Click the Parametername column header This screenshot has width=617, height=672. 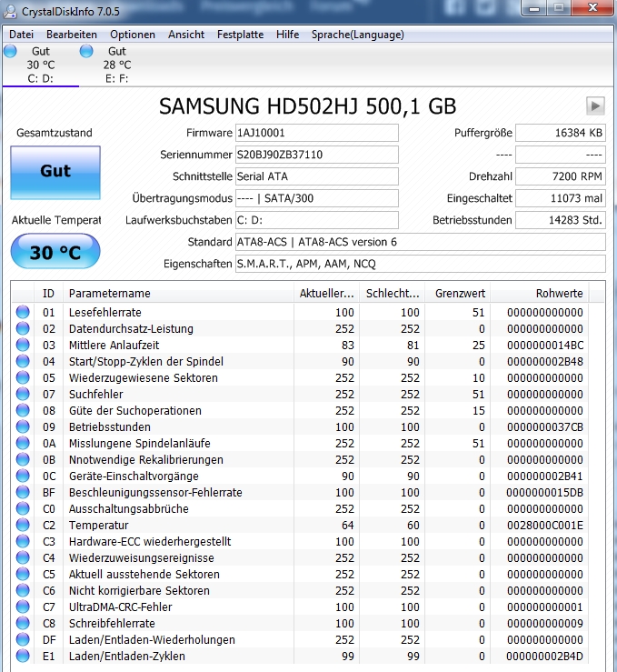pos(178,293)
